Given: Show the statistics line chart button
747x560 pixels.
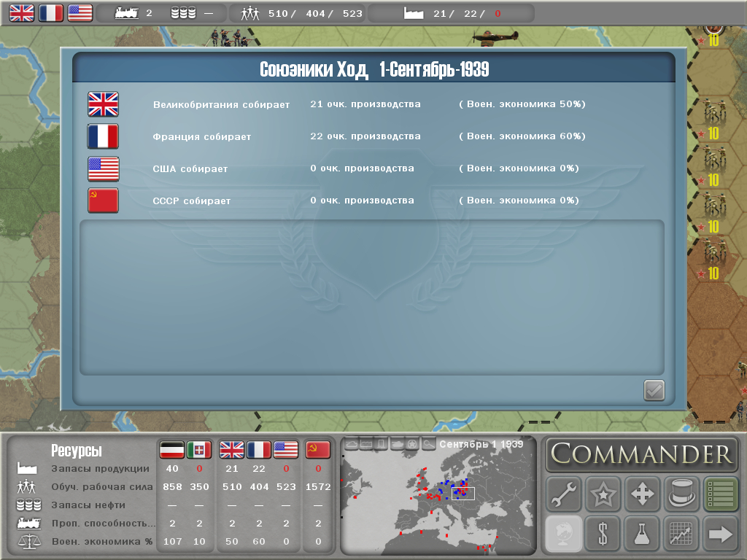Looking at the screenshot, I should coord(681,534).
